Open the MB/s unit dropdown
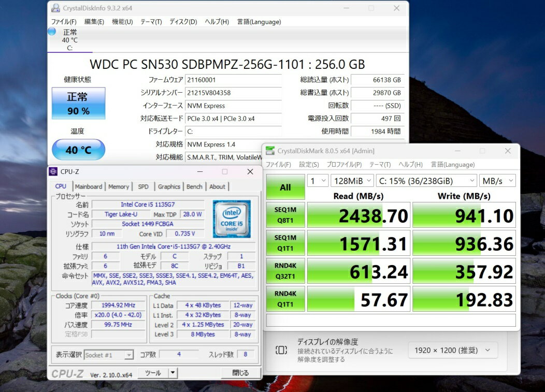The width and height of the screenshot is (545, 392). (x=497, y=181)
